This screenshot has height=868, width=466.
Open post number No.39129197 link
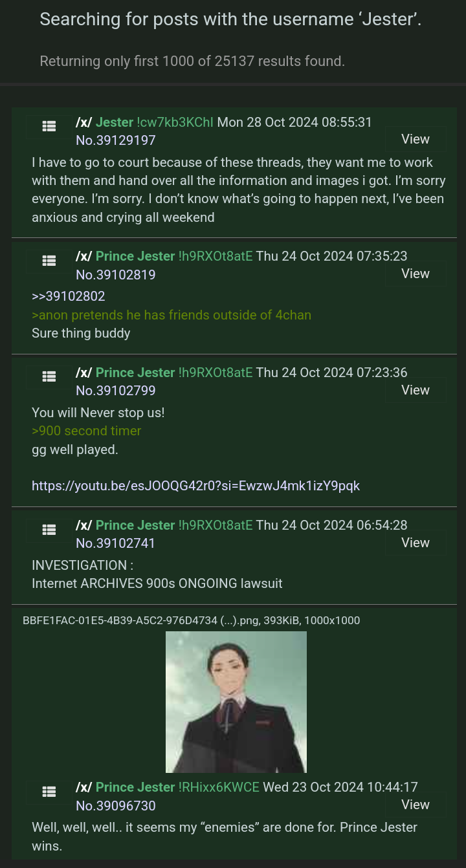point(116,140)
